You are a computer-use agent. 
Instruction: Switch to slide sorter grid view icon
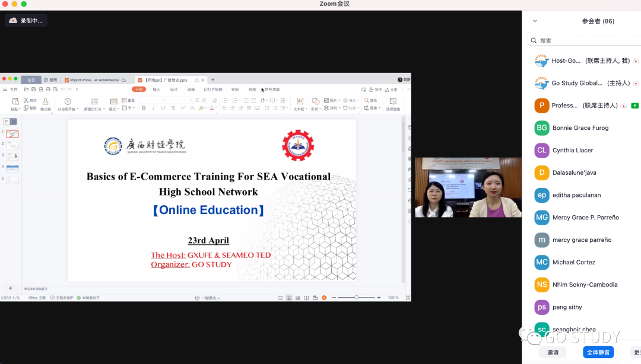(x=297, y=298)
